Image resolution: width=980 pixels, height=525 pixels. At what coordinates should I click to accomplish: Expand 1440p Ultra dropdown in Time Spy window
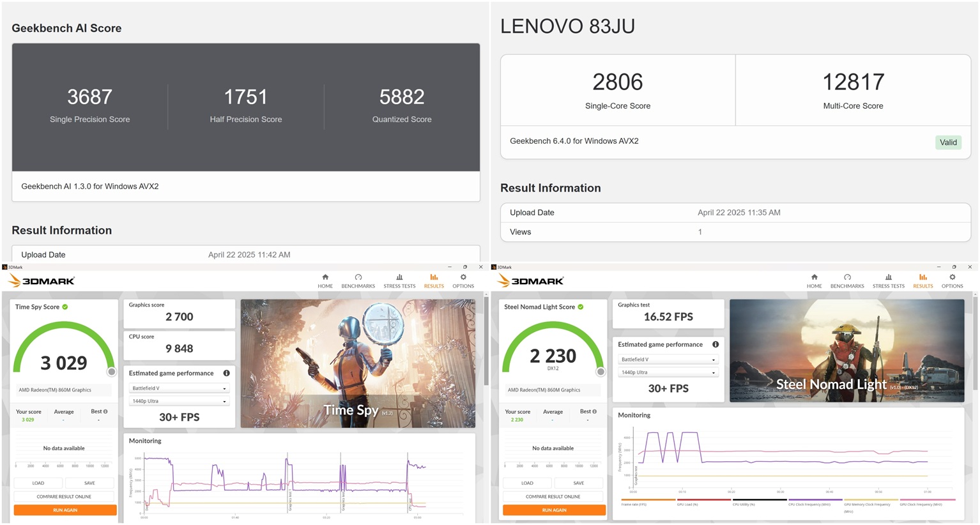[x=179, y=401]
